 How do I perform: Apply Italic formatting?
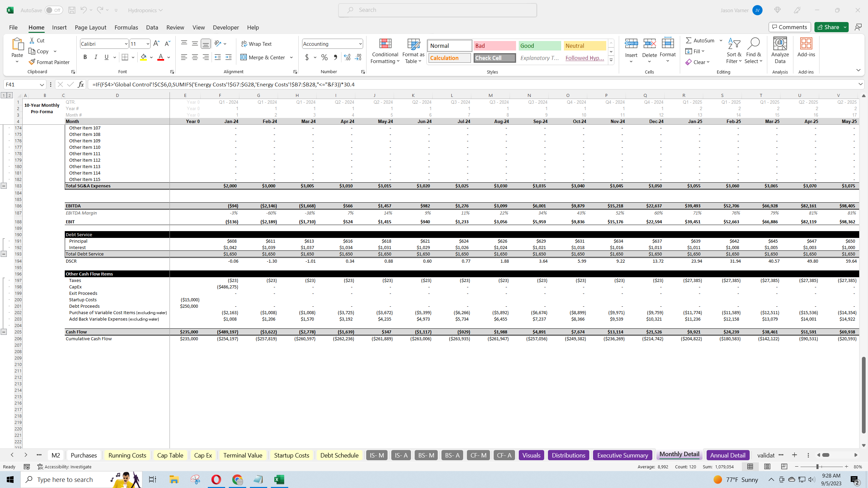96,57
